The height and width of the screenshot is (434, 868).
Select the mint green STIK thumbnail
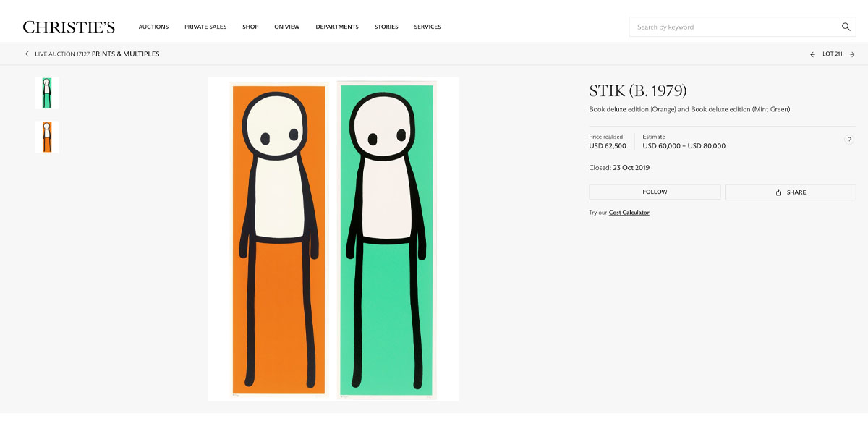(46, 93)
